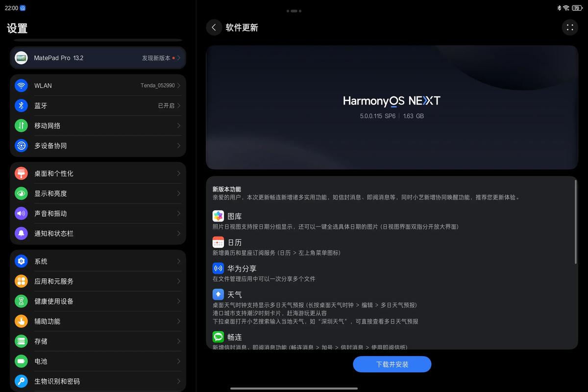588x392 pixels.
Task: Click the WLAN icon in settings sidebar
Action: [x=21, y=85]
